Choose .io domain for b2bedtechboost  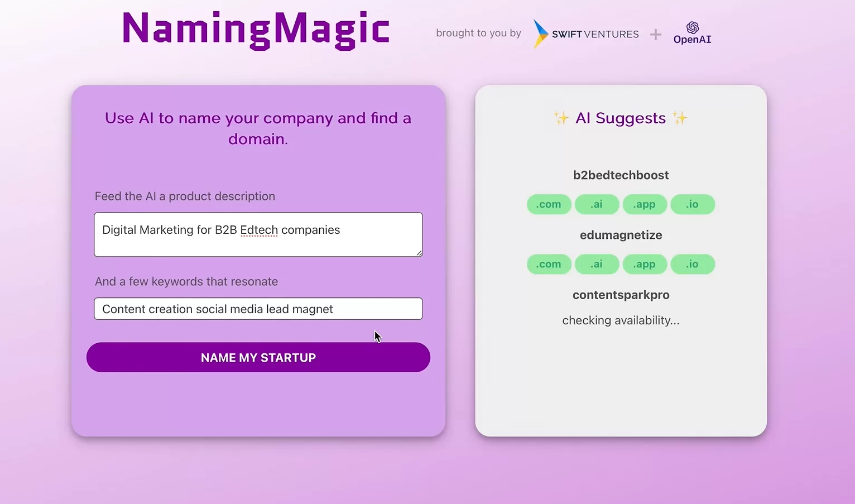692,204
